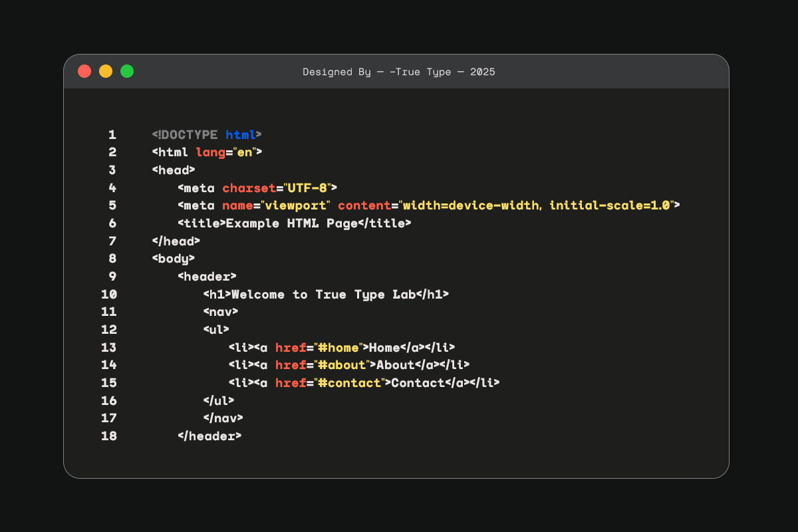Click the green zoom traffic light button

[x=126, y=70]
